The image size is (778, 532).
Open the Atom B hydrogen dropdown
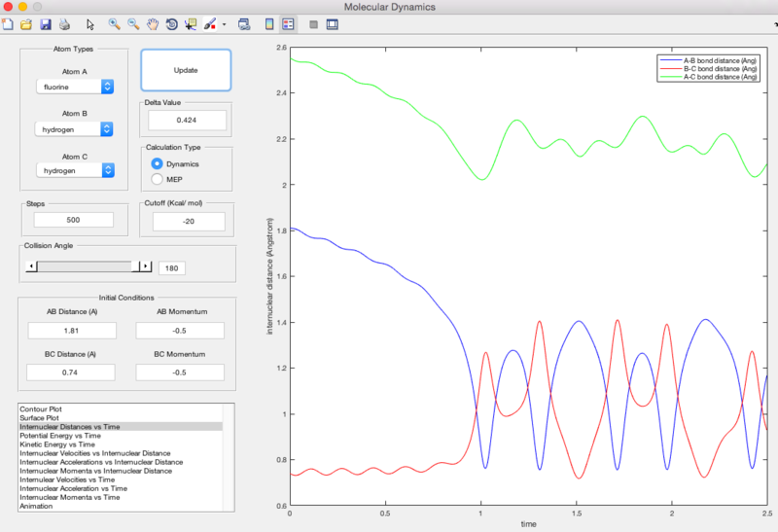74,129
